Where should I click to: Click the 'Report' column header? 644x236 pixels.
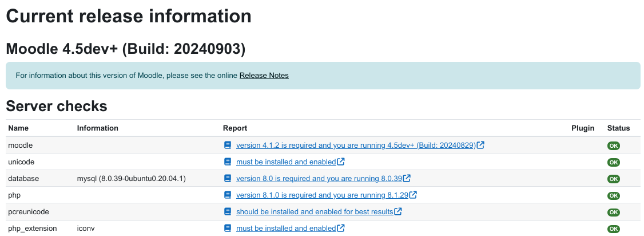point(235,128)
